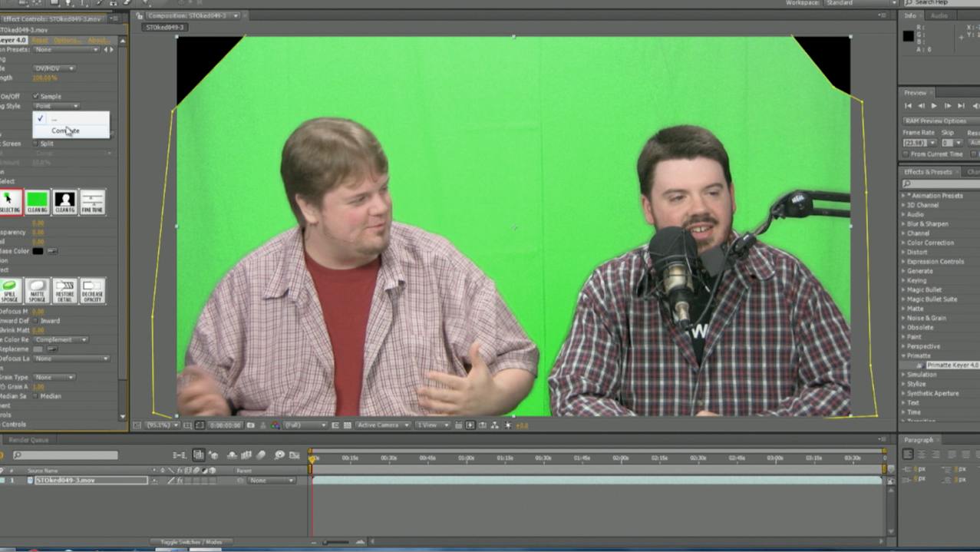The width and height of the screenshot is (980, 552).
Task: Click the Primatte Base Color eyedropper
Action: (52, 251)
